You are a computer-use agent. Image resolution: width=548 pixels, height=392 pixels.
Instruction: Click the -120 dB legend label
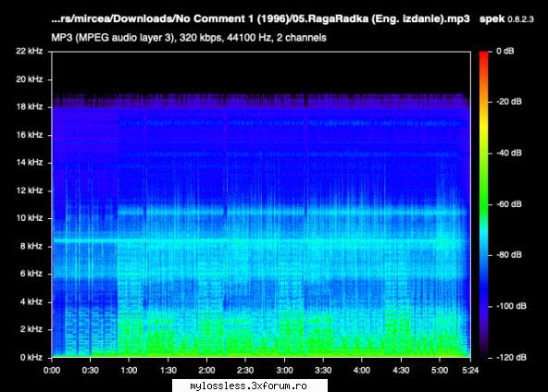point(511,358)
